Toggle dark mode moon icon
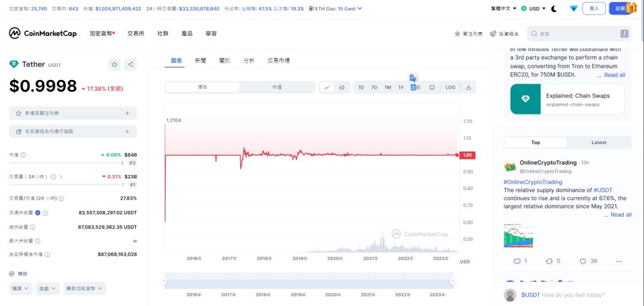This screenshot has height=306, width=644. [554, 8]
